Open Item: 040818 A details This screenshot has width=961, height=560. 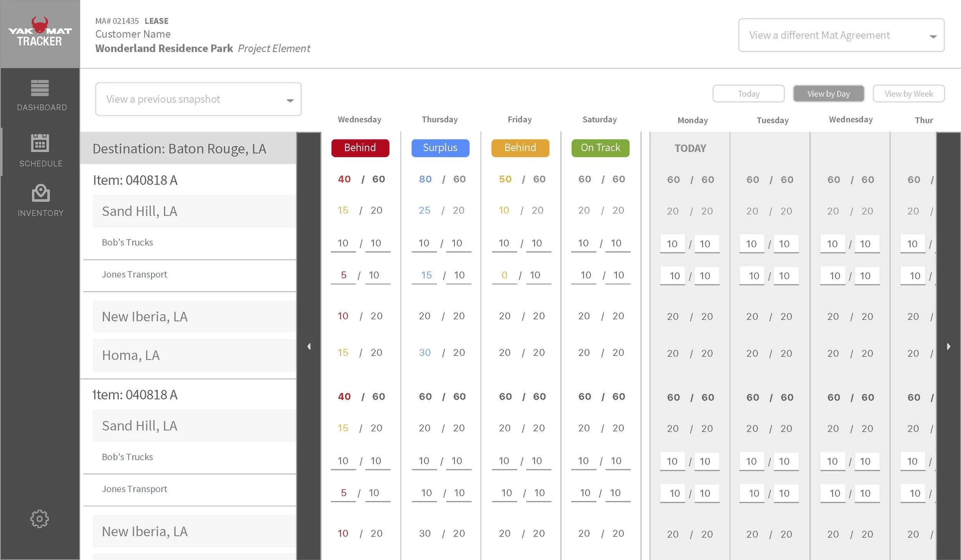(x=135, y=180)
